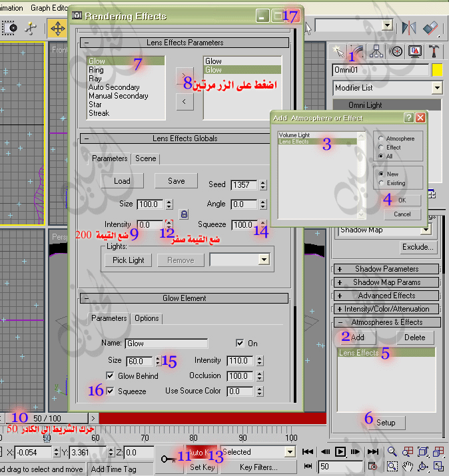Select the Arc Rotate tool
Viewport: 449px width, 476px height.
tap(422, 466)
